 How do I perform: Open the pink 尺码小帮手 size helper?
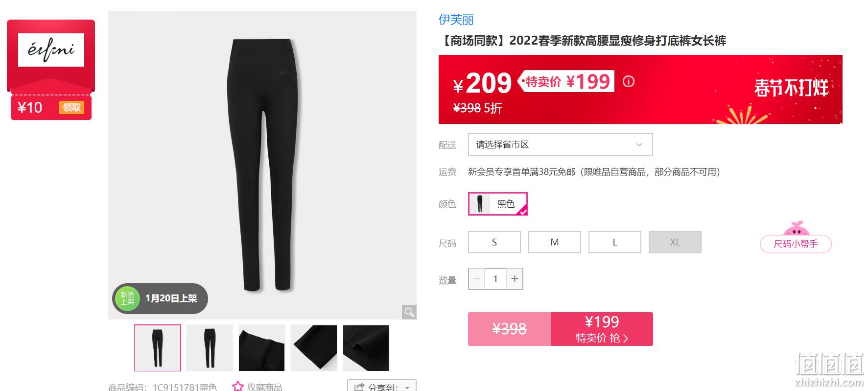pos(796,244)
